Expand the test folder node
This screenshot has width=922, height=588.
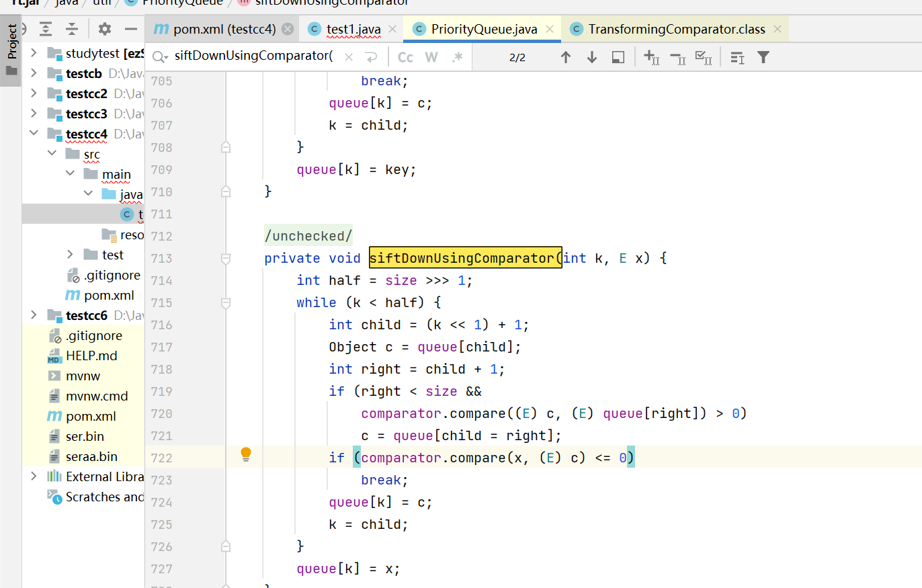[71, 255]
